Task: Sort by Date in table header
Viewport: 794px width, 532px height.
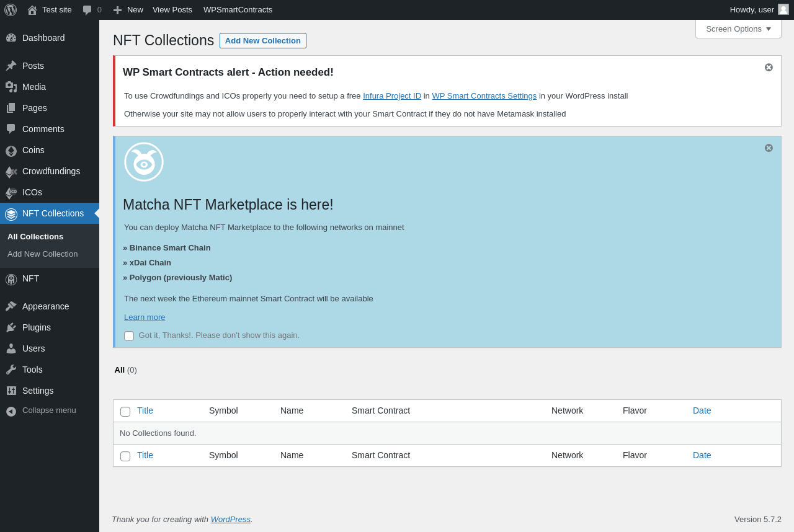Action: pos(702,410)
